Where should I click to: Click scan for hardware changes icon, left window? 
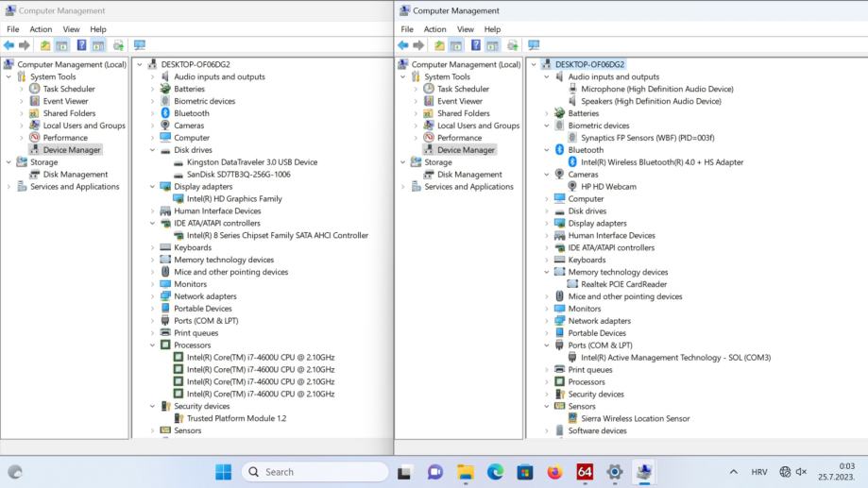coord(139,45)
